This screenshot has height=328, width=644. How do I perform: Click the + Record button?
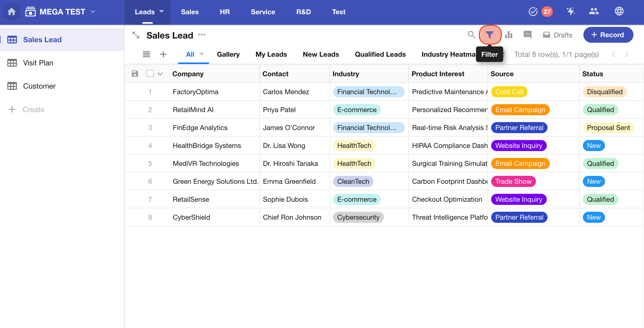[x=608, y=35]
